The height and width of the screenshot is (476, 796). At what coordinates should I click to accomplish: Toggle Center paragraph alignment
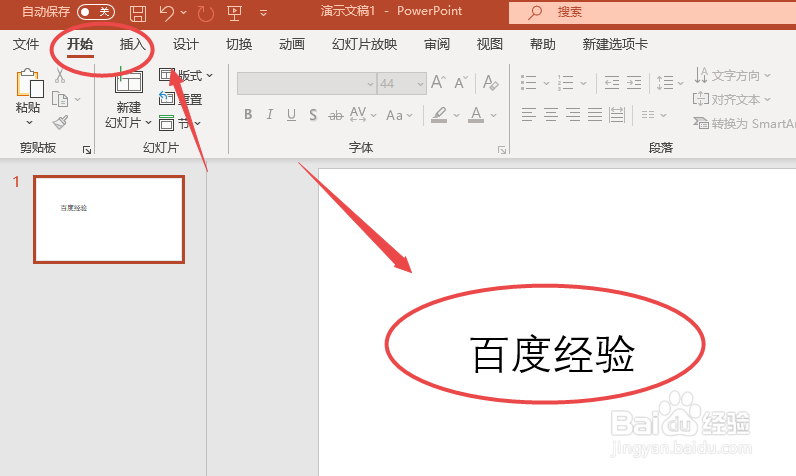point(551,115)
